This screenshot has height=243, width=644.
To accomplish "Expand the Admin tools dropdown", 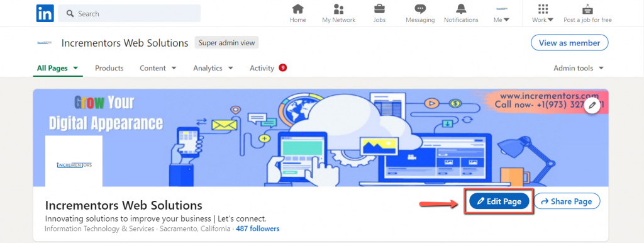I will [x=579, y=68].
